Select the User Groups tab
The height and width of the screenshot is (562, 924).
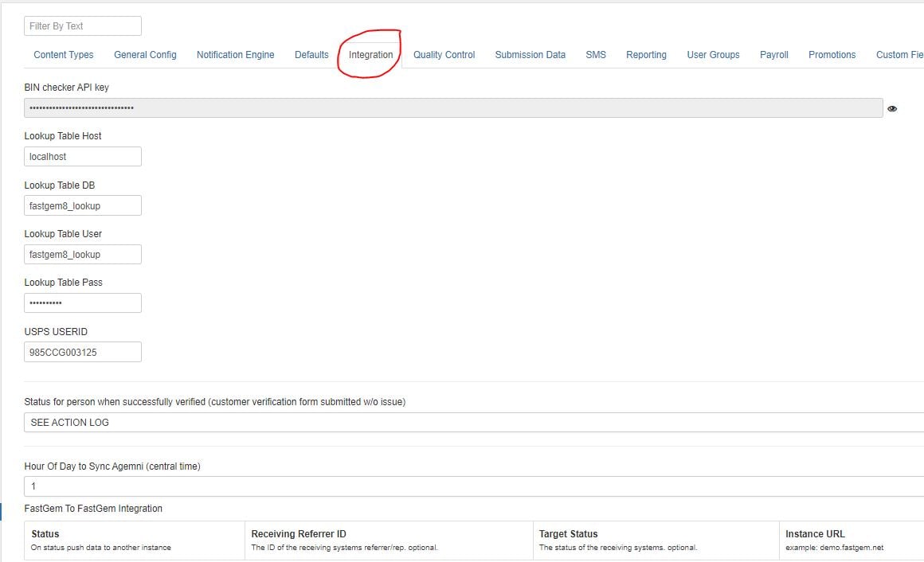[x=713, y=55]
